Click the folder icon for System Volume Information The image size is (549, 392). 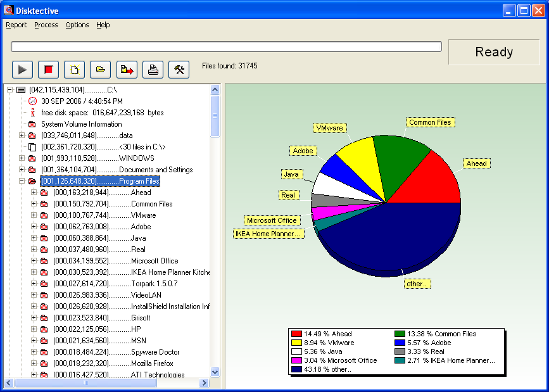32,124
